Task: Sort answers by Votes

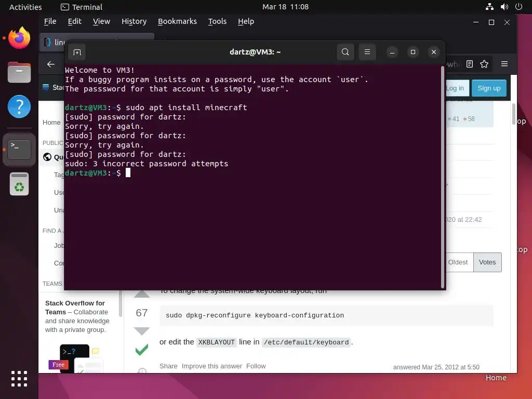Action: (487, 262)
